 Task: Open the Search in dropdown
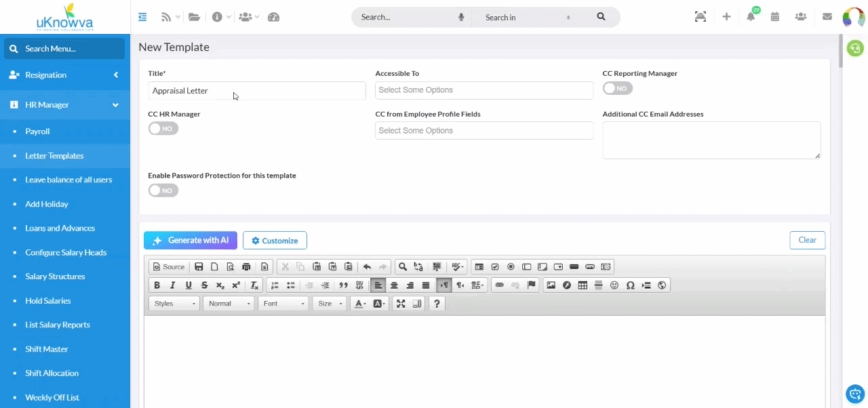[x=528, y=17]
